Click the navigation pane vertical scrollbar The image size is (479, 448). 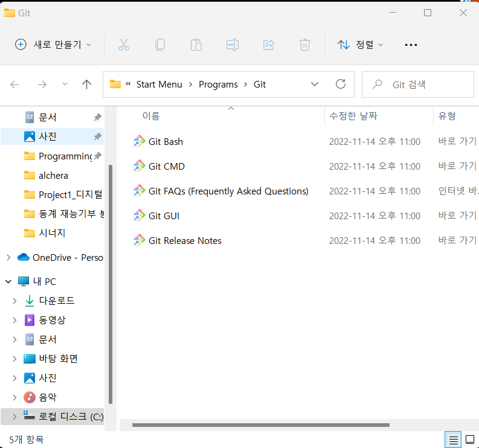coord(111,284)
